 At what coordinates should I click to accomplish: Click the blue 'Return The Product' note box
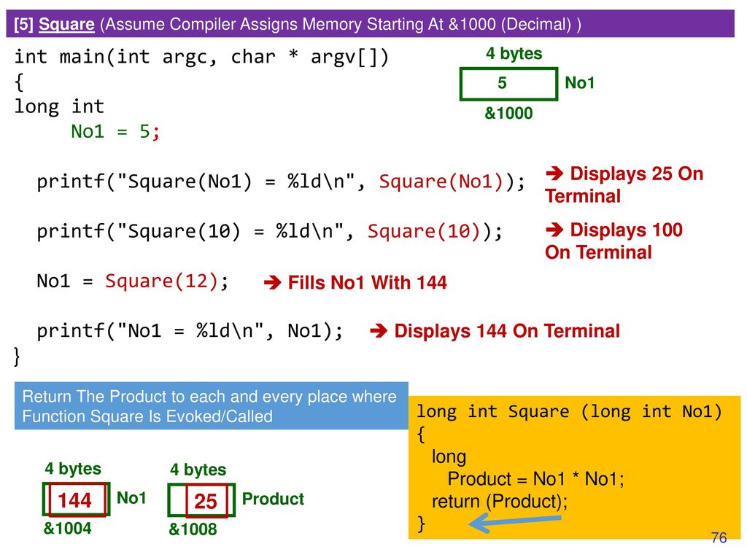(212, 405)
